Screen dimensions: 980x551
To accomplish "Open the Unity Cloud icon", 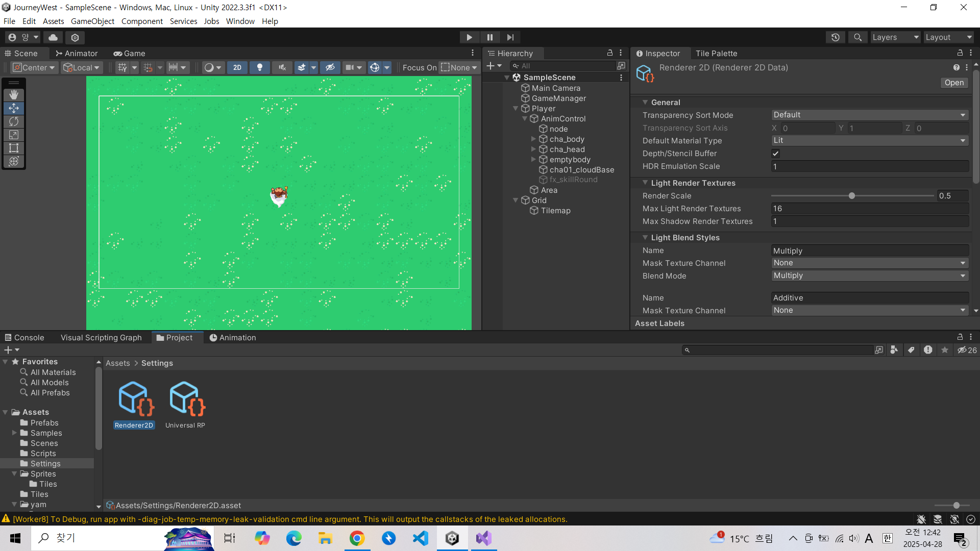I will [x=53, y=37].
